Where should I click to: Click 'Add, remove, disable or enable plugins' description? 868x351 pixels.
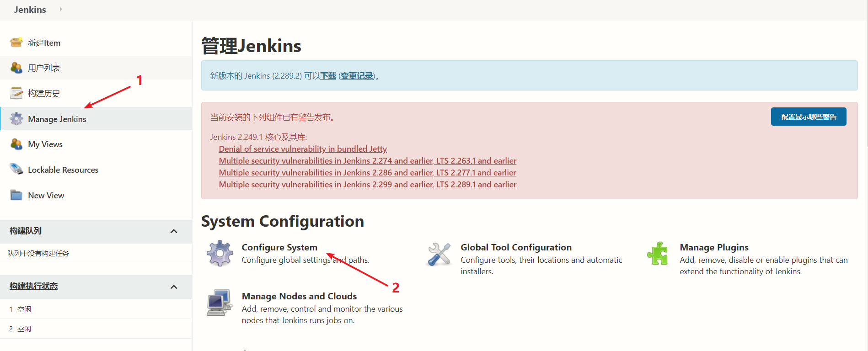pos(764,266)
